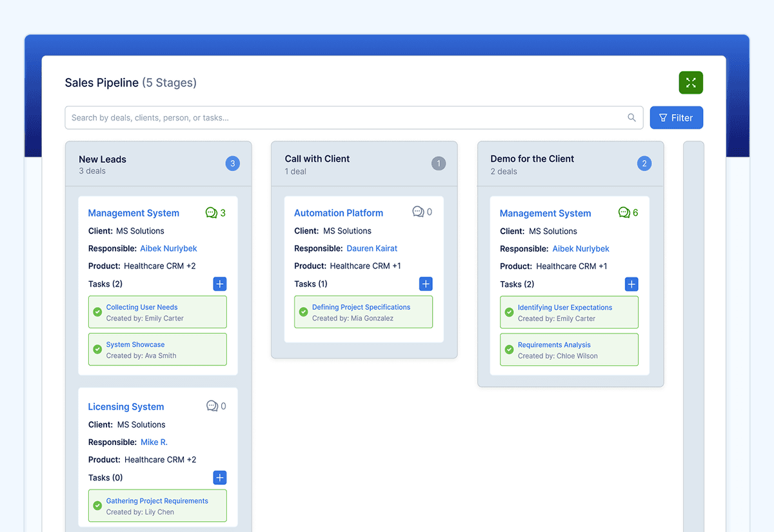This screenshot has height=532, width=774.
Task: Open comments on Demo Management System card
Action: pos(628,213)
